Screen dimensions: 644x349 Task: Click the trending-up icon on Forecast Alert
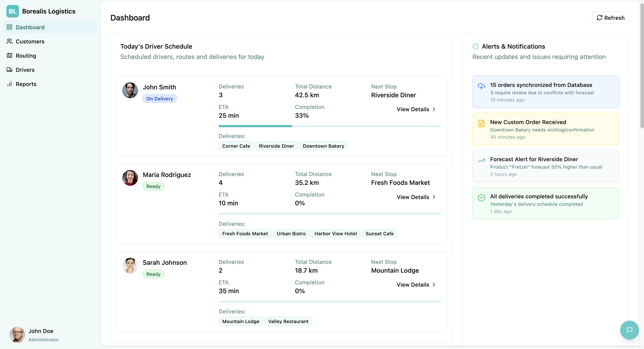pyautogui.click(x=481, y=161)
